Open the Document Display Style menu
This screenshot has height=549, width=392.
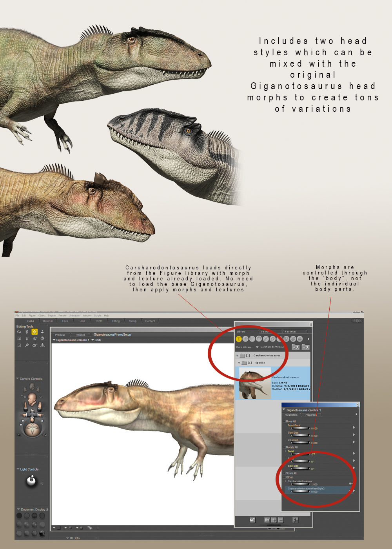(18, 509)
